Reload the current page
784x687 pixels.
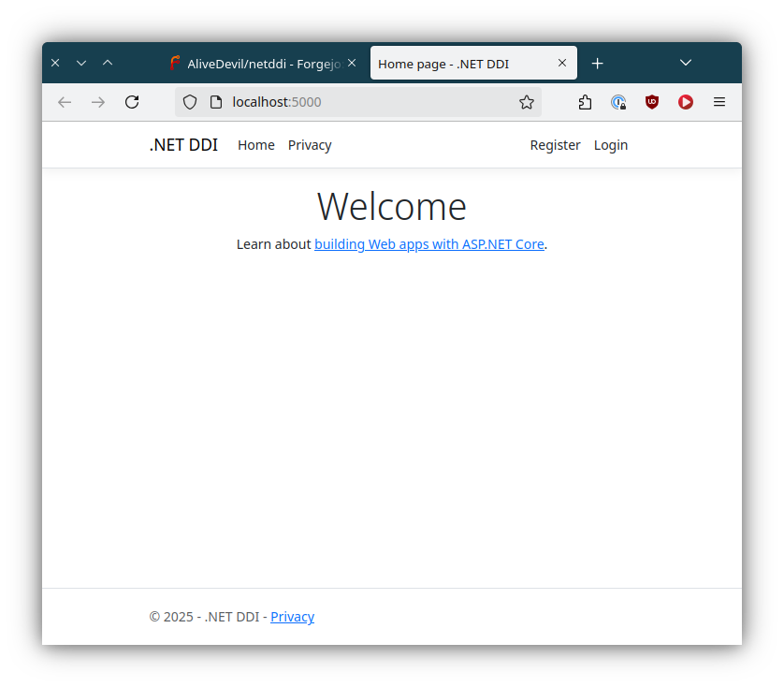(x=132, y=102)
